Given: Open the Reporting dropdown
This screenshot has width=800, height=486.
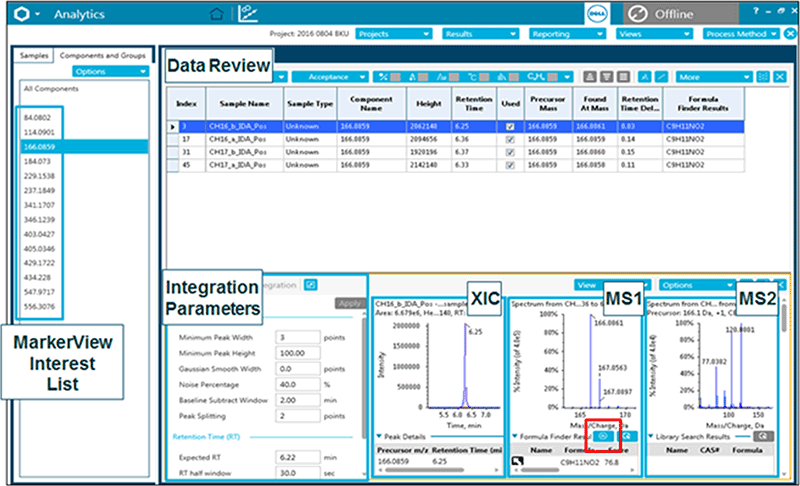Looking at the screenshot, I should coord(567,34).
